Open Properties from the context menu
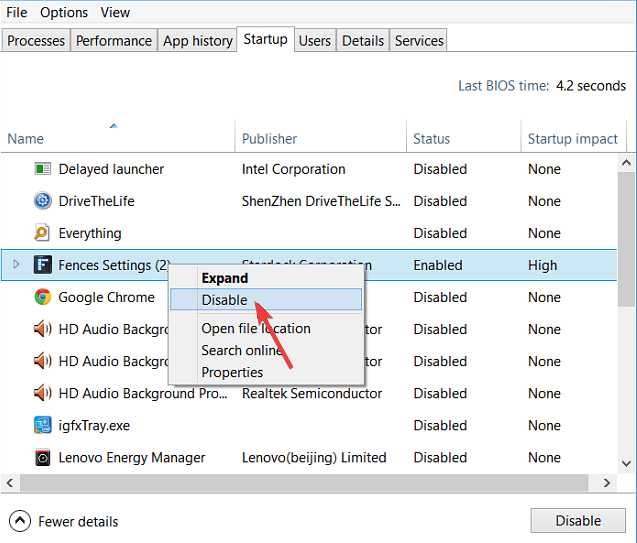This screenshot has height=543, width=637. 232,372
